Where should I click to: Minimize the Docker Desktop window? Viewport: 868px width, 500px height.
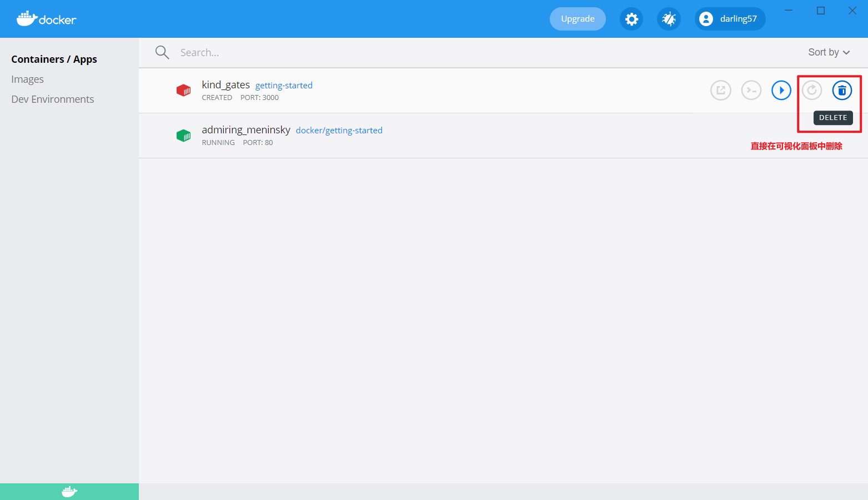[789, 11]
